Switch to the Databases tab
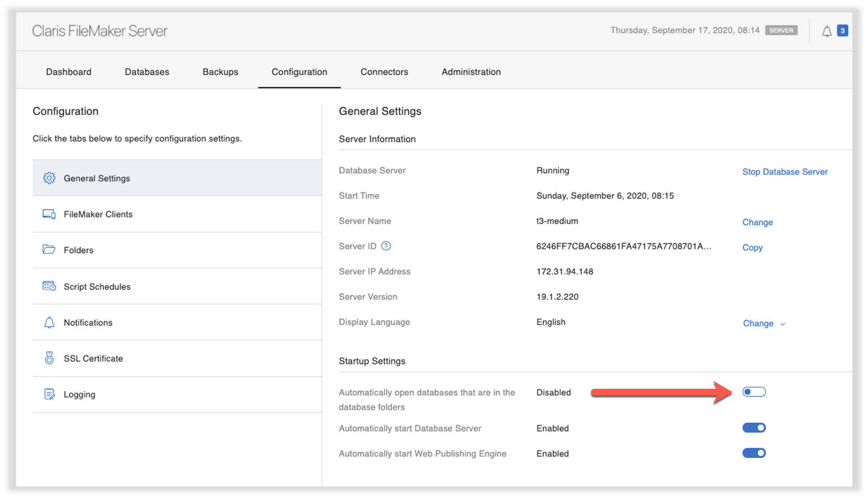The width and height of the screenshot is (868, 499). click(147, 72)
